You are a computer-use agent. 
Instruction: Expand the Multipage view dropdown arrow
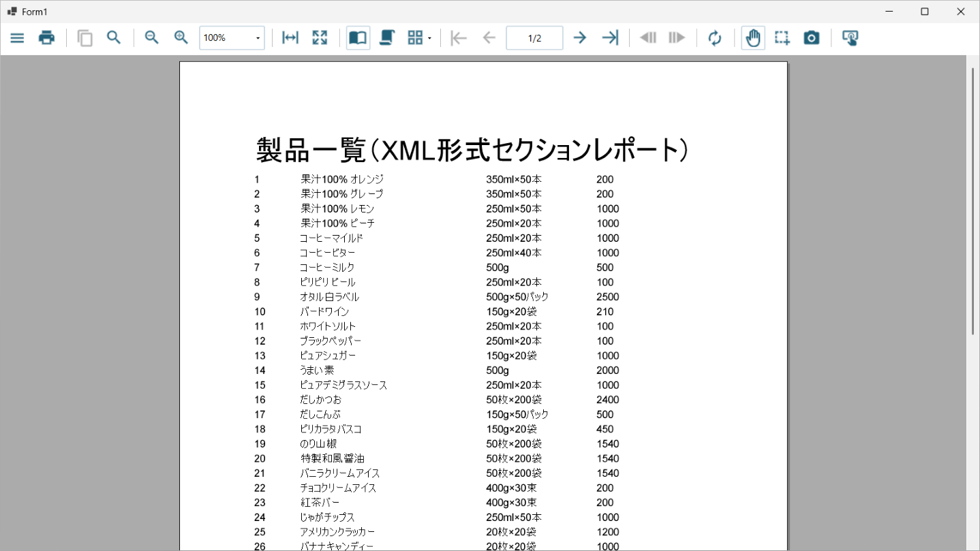coord(429,39)
